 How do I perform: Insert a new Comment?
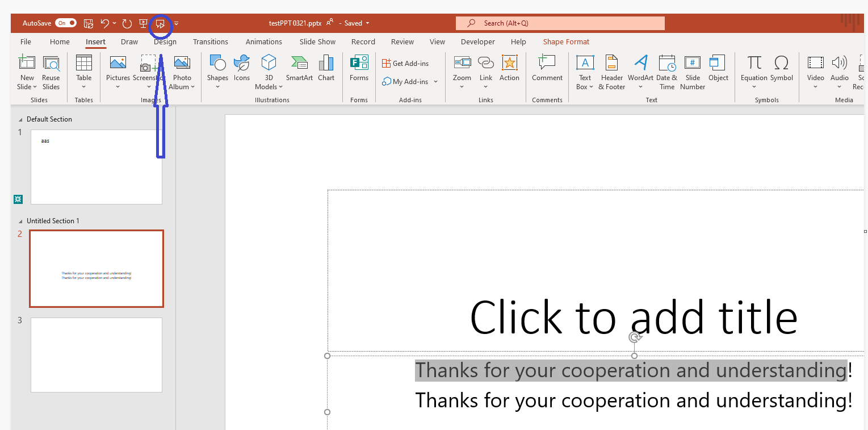pos(547,68)
